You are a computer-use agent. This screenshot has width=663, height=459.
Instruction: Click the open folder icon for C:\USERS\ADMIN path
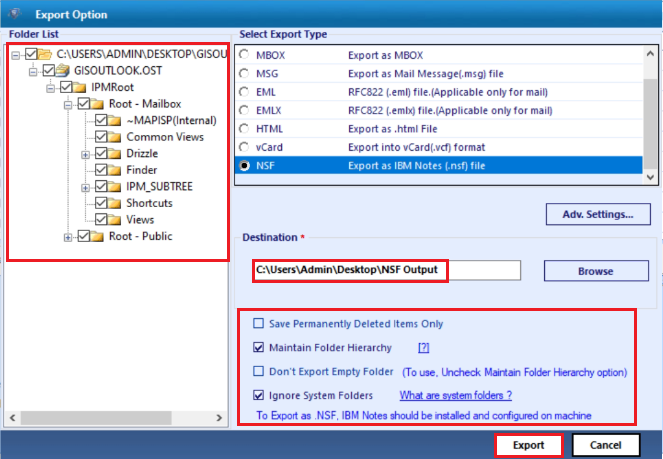(44, 54)
